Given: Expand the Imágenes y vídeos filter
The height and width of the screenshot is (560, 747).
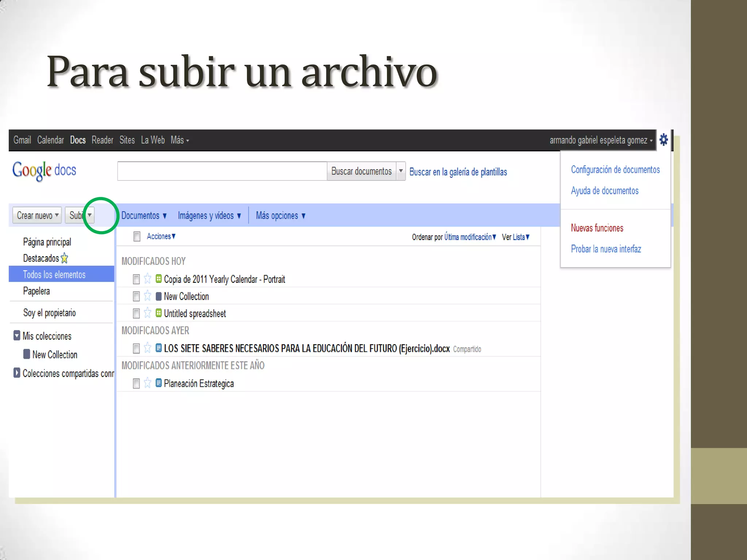Looking at the screenshot, I should (209, 215).
